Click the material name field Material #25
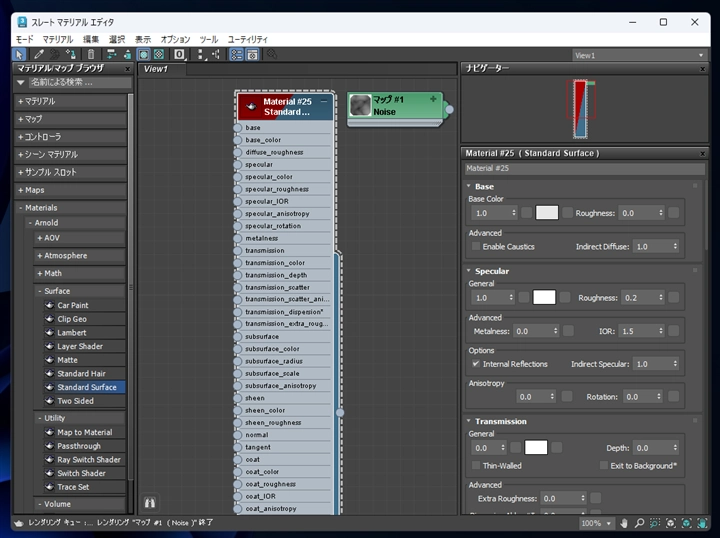720x538 pixels. tap(585, 168)
